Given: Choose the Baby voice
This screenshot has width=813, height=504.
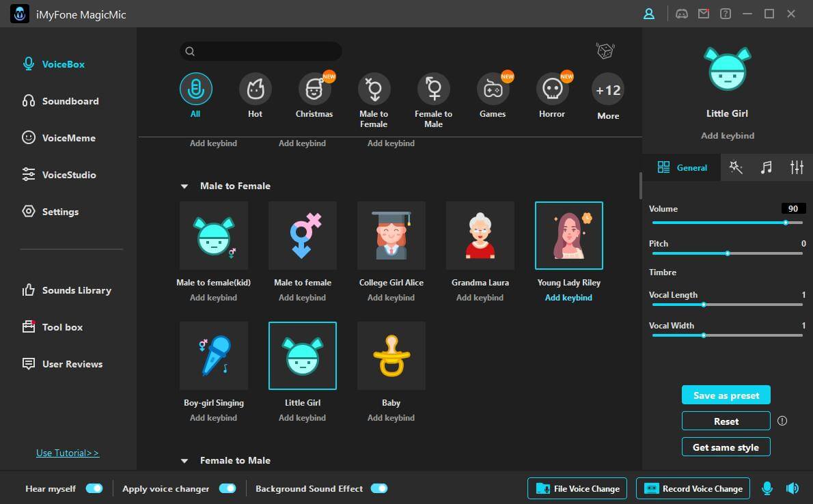Looking at the screenshot, I should (391, 356).
